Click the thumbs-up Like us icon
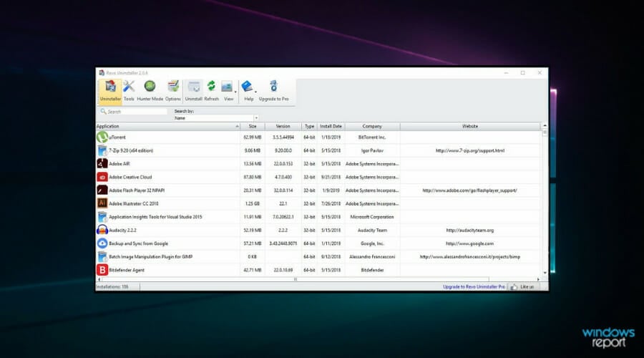 [514, 286]
